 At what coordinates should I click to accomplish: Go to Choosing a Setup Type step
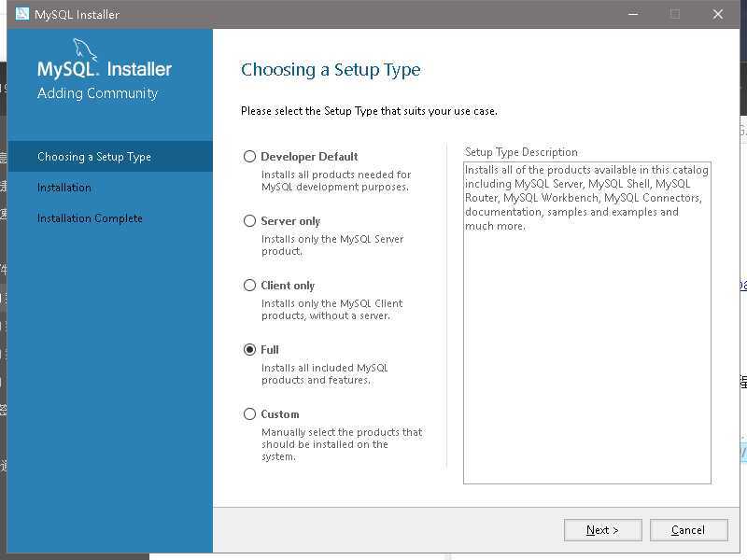point(110,157)
